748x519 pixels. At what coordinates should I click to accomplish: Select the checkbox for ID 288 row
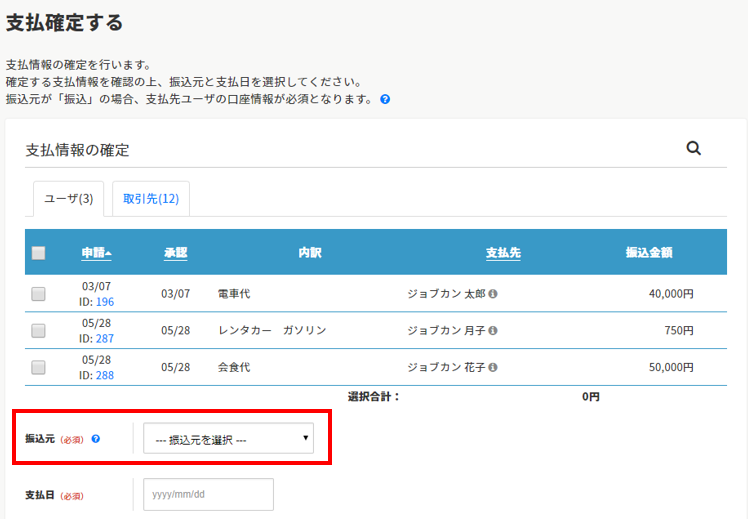click(39, 367)
